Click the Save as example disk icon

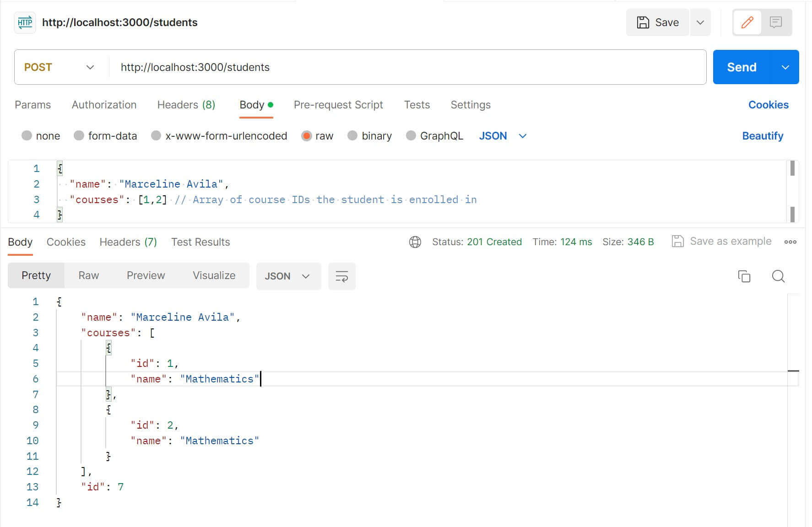677,241
